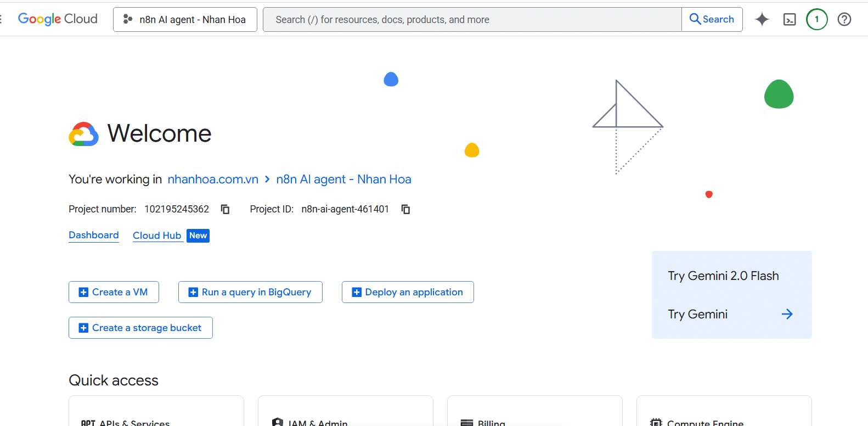Image resolution: width=868 pixels, height=426 pixels.
Task: Click the Search button
Action: pyautogui.click(x=712, y=19)
